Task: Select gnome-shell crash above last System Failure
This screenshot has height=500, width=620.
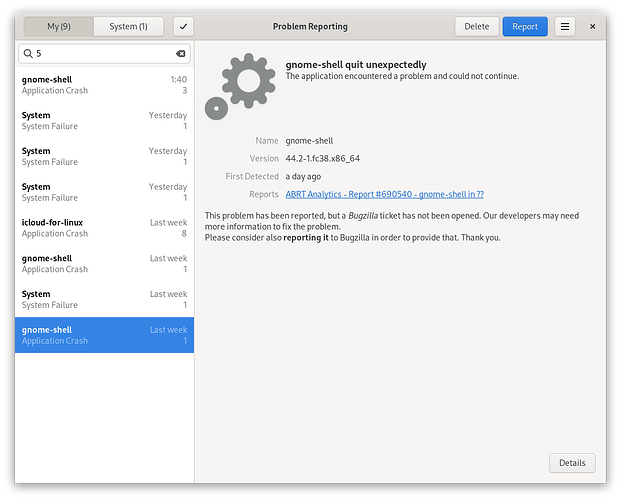Action: pyautogui.click(x=104, y=264)
